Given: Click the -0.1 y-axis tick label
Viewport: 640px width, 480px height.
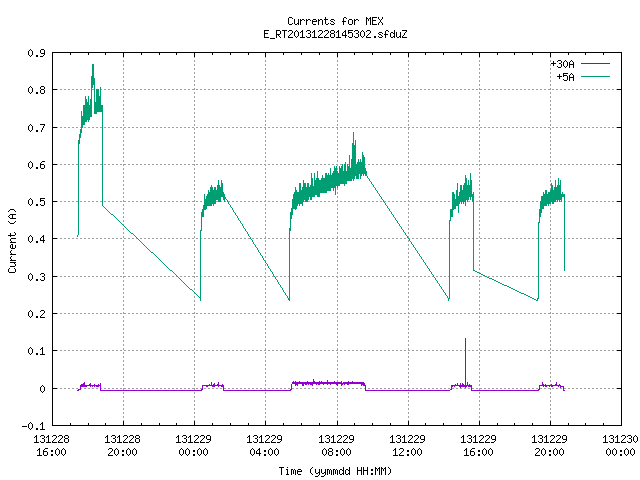Looking at the screenshot, I should (x=33, y=426).
